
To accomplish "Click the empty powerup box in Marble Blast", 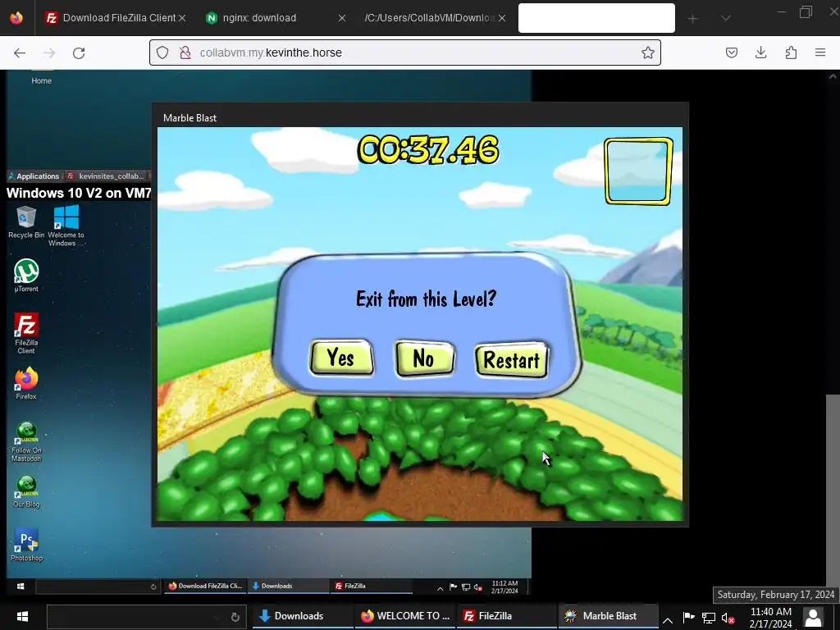I will pos(638,171).
